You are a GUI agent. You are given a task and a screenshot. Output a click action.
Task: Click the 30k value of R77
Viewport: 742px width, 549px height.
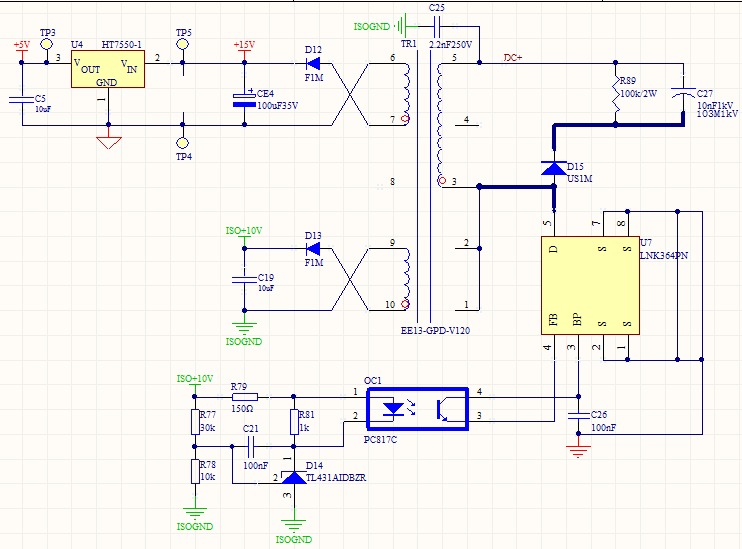tap(208, 427)
